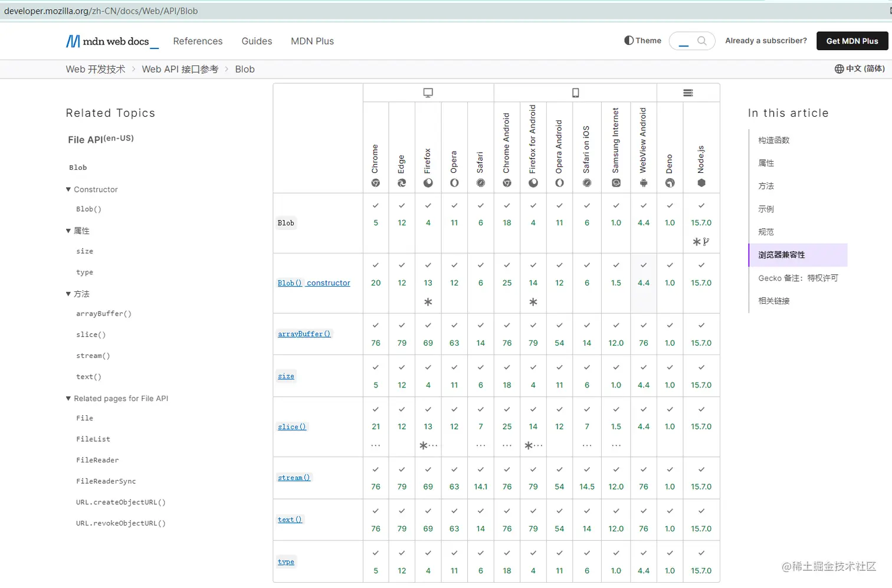Click Already a subscriber? link
This screenshot has height=588, width=892.
pyautogui.click(x=766, y=41)
